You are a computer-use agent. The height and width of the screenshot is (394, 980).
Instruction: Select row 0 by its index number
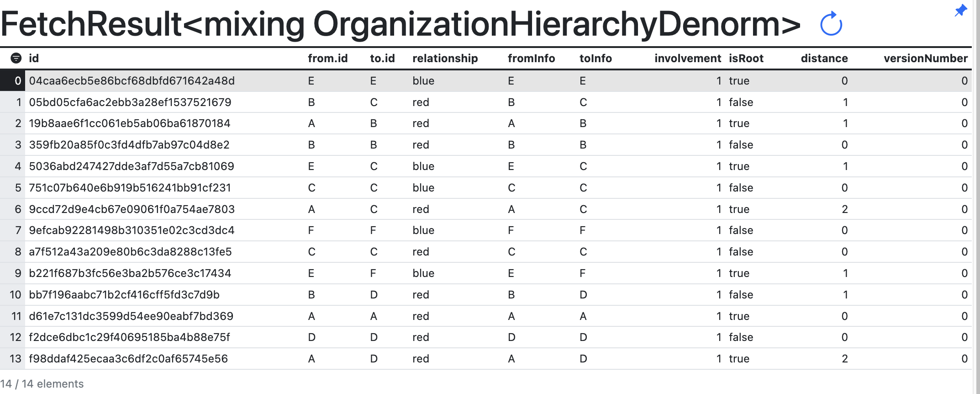[x=18, y=81]
